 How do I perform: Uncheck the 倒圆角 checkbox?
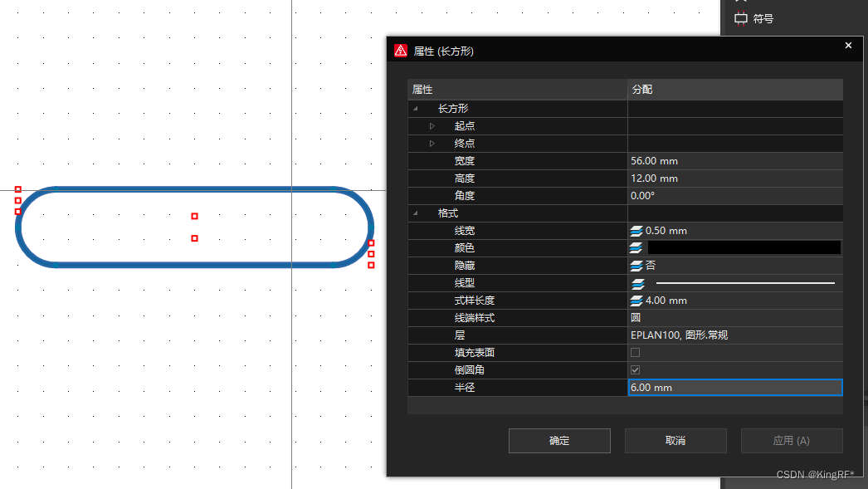635,370
